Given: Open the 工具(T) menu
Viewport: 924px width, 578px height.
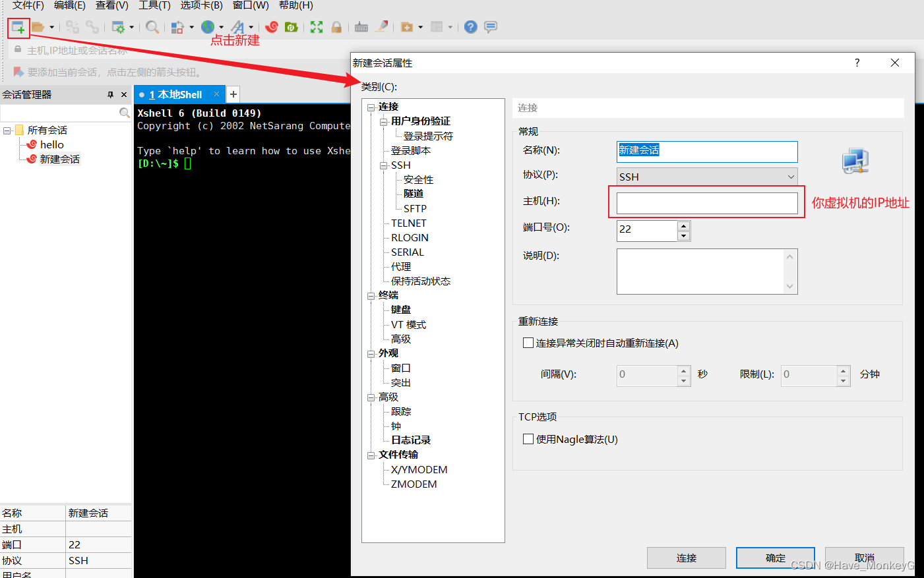Looking at the screenshot, I should point(154,5).
